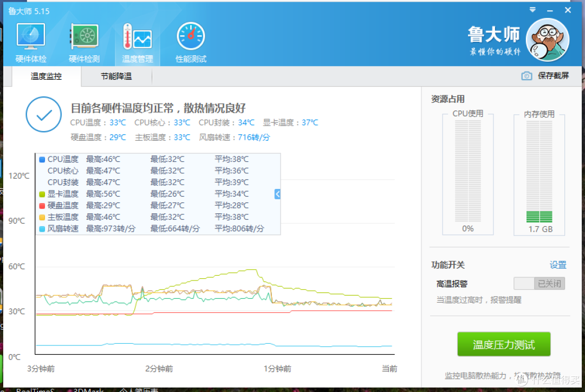This screenshot has width=585, height=392.
Task: Click the 当前 time axis label
Action: pyautogui.click(x=389, y=369)
